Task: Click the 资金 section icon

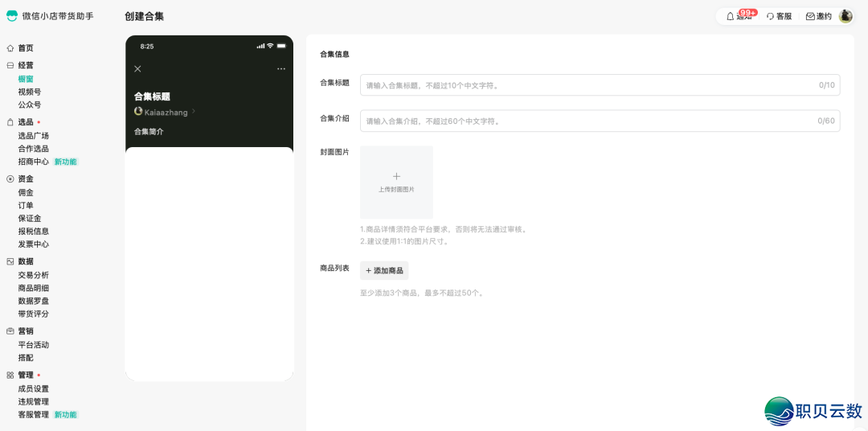Action: pos(10,179)
